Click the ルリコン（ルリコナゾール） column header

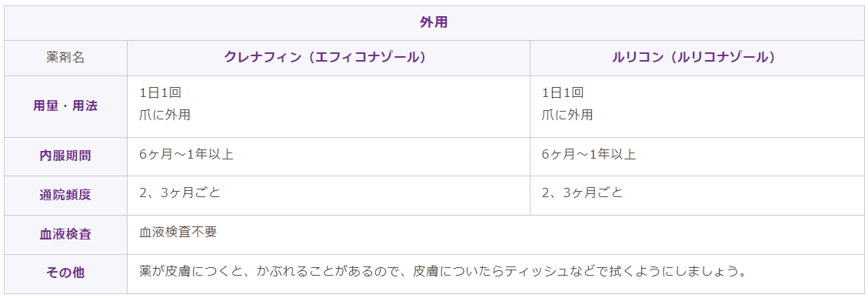point(696,58)
